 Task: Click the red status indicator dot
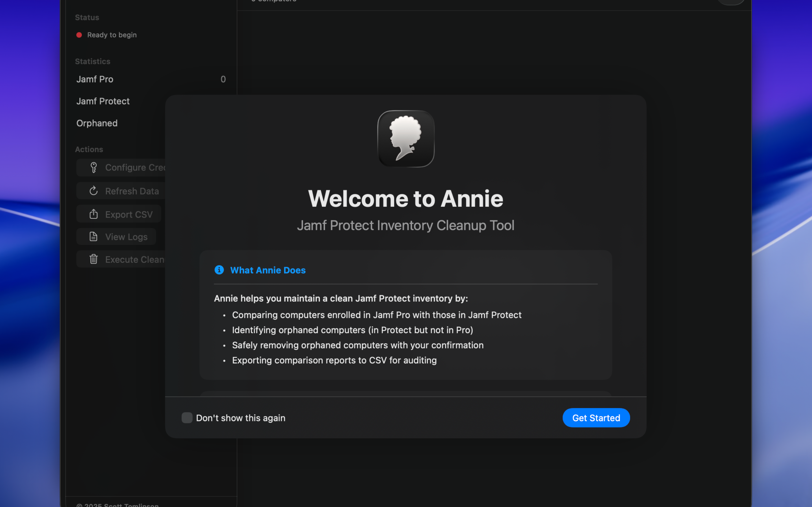coord(79,35)
